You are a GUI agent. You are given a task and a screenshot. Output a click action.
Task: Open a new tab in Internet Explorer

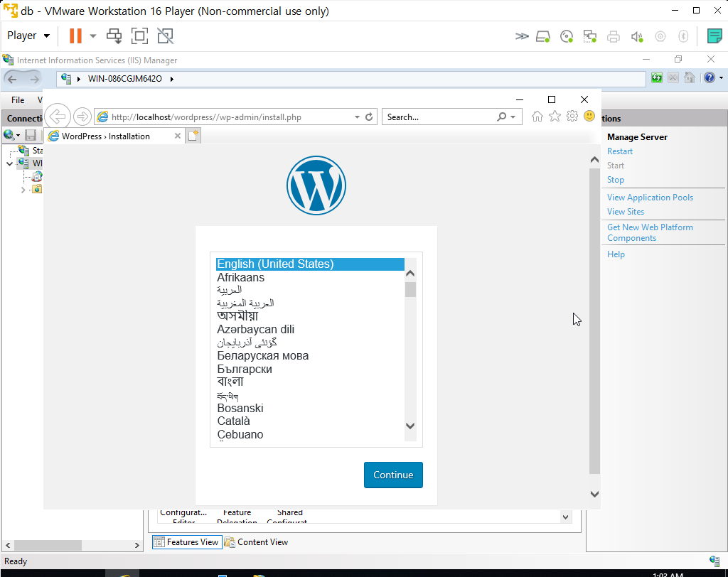click(x=193, y=136)
